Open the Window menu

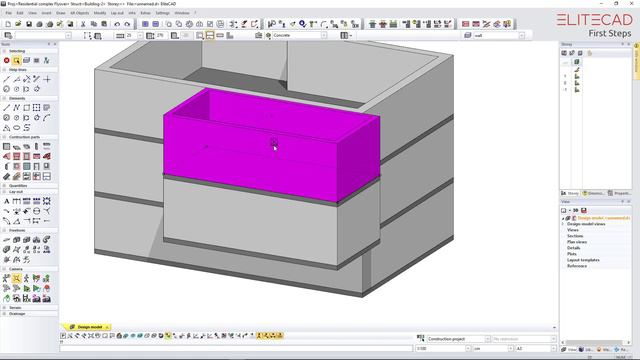[182, 13]
